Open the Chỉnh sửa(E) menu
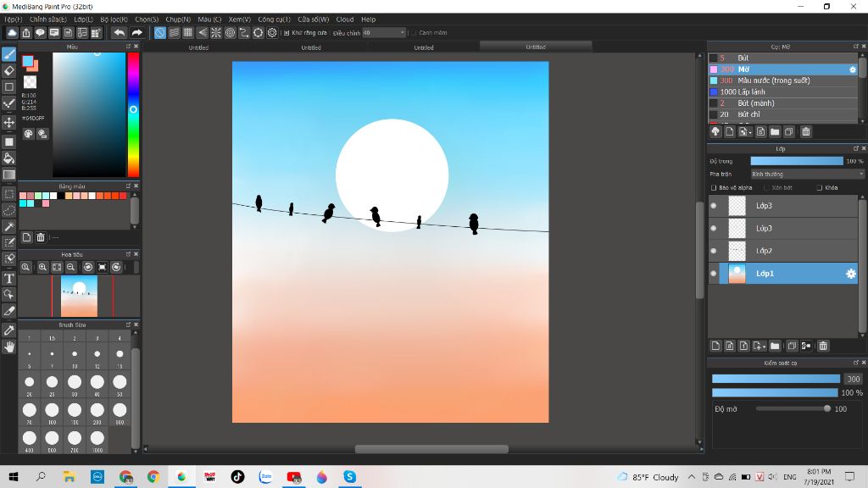The width and height of the screenshot is (868, 488). point(48,19)
